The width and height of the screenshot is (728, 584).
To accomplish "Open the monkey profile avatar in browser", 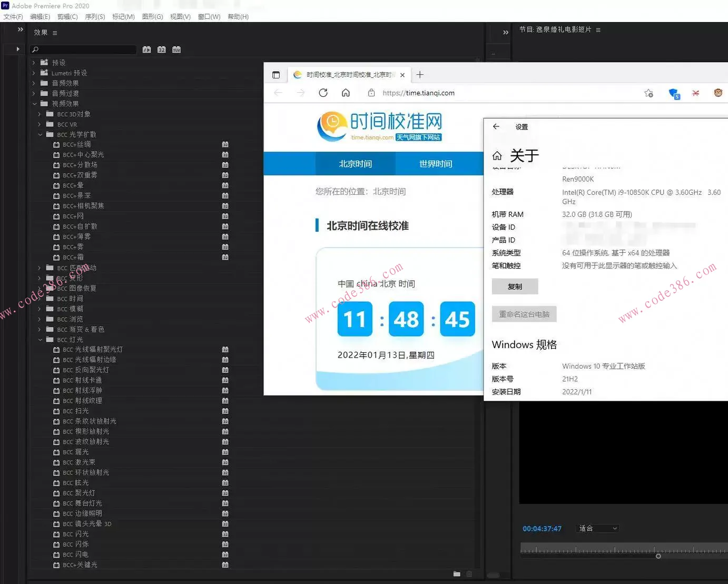I will coord(718,93).
